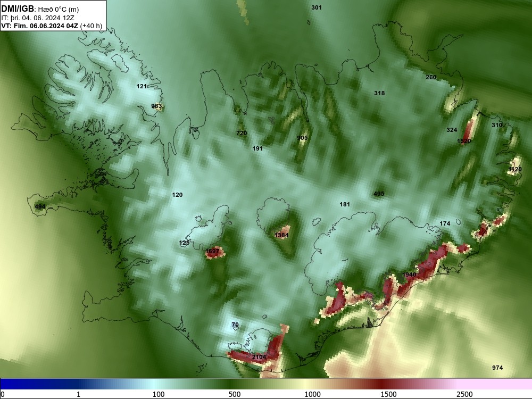The image size is (532, 399).
Task: Select the 120 label in west Iceland
Action: click(178, 195)
